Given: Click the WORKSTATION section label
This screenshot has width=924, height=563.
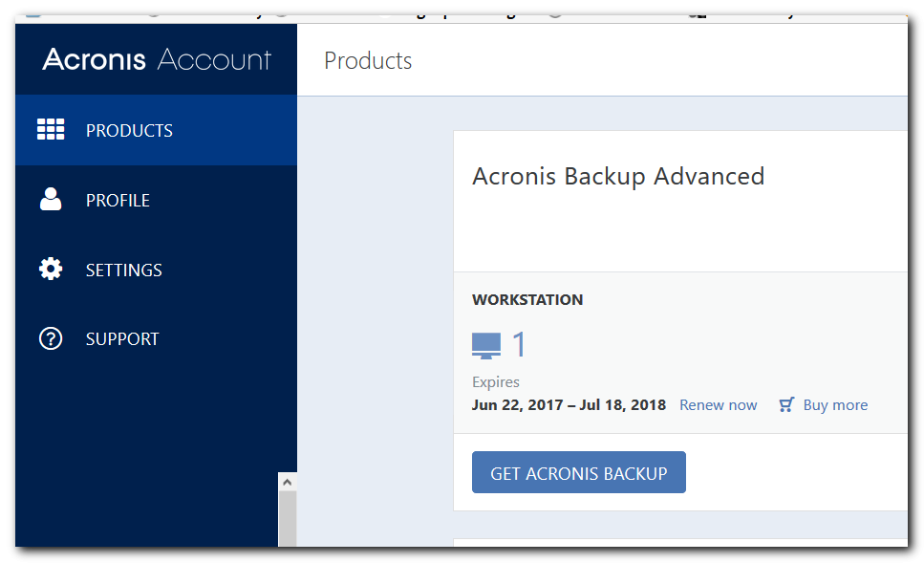Looking at the screenshot, I should click(526, 299).
